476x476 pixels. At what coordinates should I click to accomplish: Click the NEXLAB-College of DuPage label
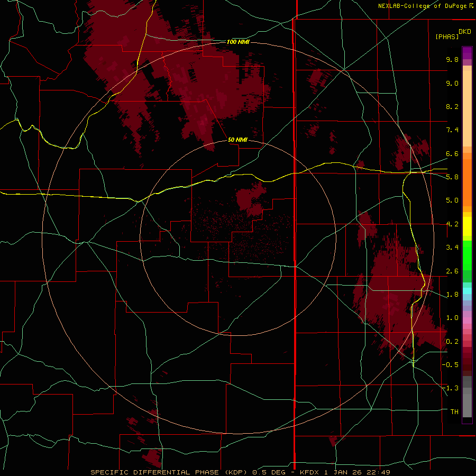point(425,6)
